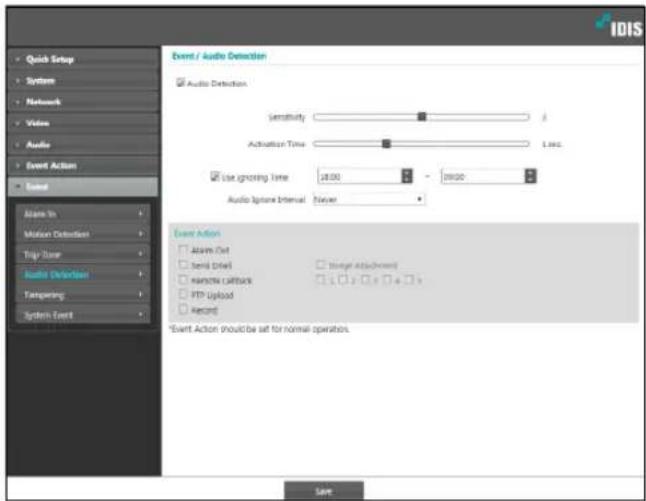The image size is (646, 501).
Task: Toggle remote callback checkbox 1
Action: click(x=321, y=279)
